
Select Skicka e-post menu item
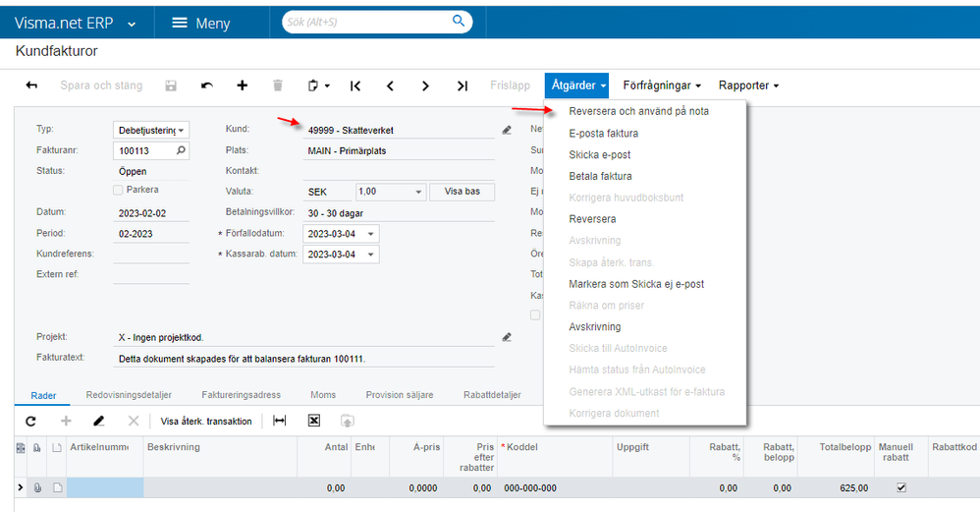[599, 154]
